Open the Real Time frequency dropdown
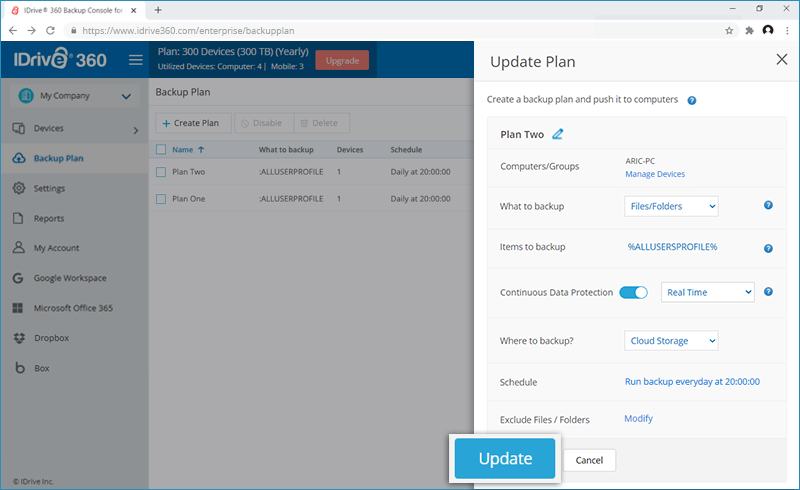This screenshot has height=490, width=800. [707, 292]
